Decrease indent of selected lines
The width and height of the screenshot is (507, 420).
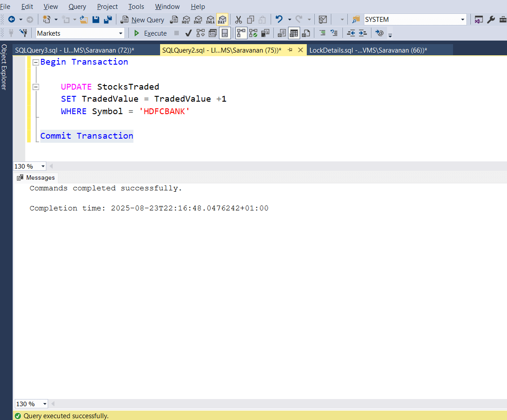point(351,33)
